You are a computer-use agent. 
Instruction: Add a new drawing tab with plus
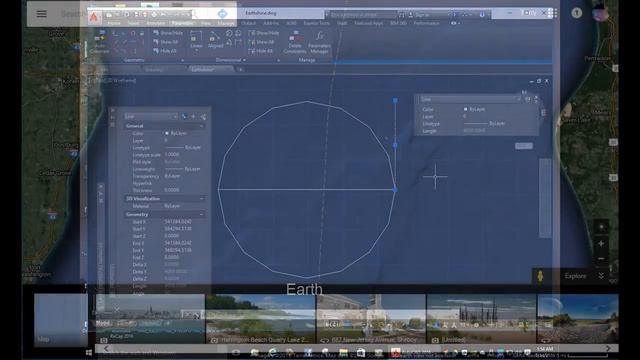pyautogui.click(x=240, y=69)
